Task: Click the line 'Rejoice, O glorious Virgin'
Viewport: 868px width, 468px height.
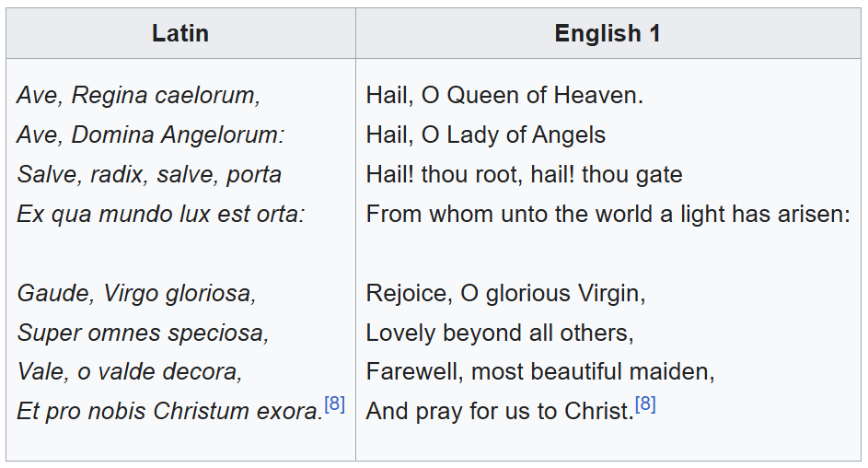Action: coord(505,293)
